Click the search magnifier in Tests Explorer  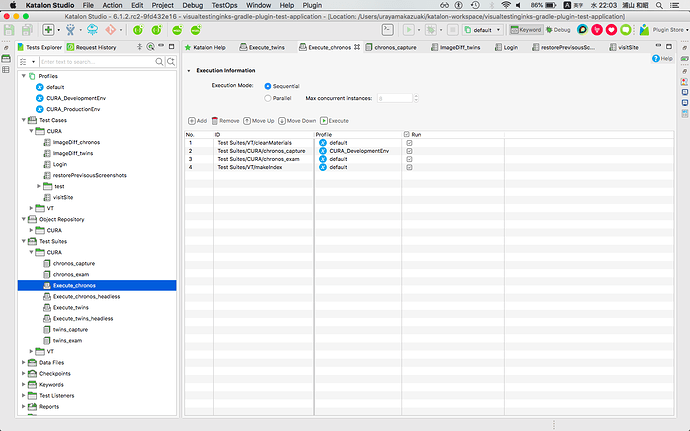click(159, 62)
